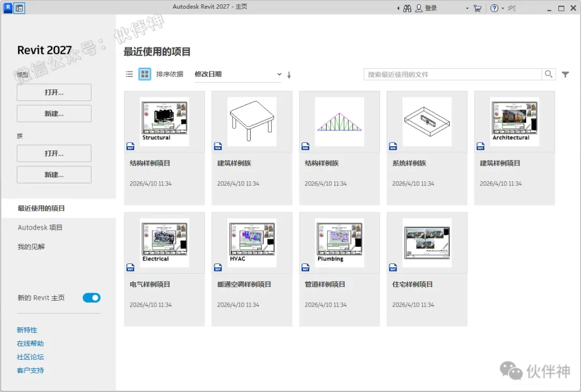Image resolution: width=581 pixels, height=392 pixels.
Task: Open the 社区论坛 link
Action: click(x=30, y=357)
